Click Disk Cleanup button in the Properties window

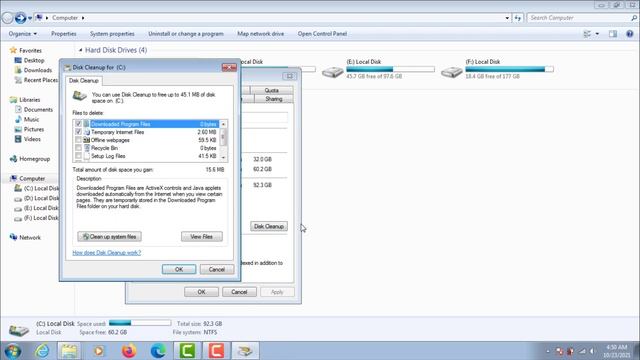click(269, 227)
